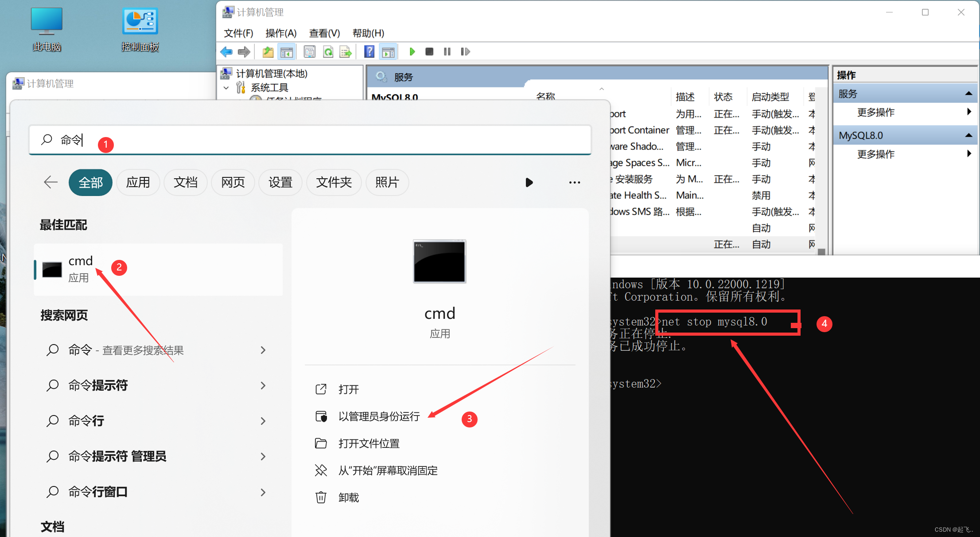Click the blue Help question-mark icon
Screen dimensions: 980x537
point(369,52)
